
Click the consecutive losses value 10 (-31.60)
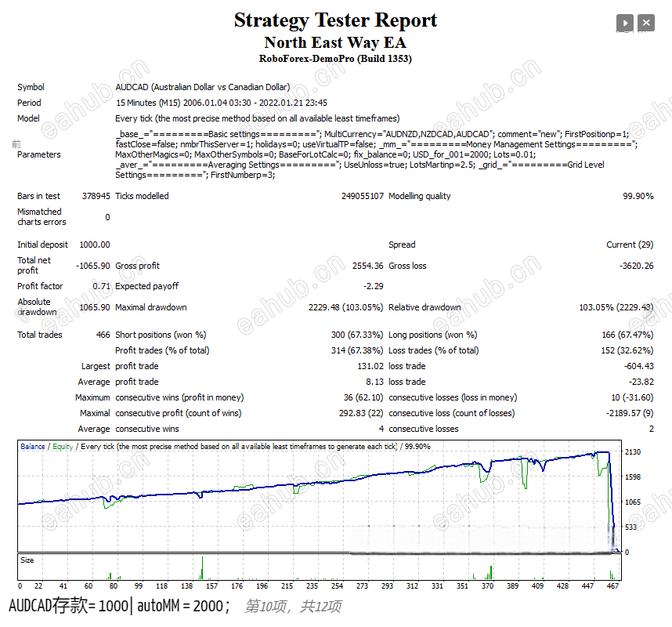[632, 397]
